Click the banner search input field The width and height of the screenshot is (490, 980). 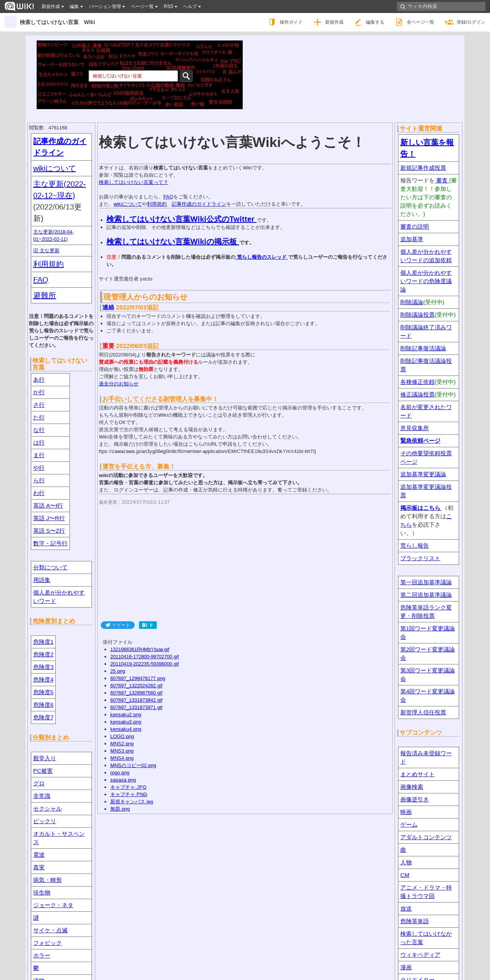tap(133, 76)
